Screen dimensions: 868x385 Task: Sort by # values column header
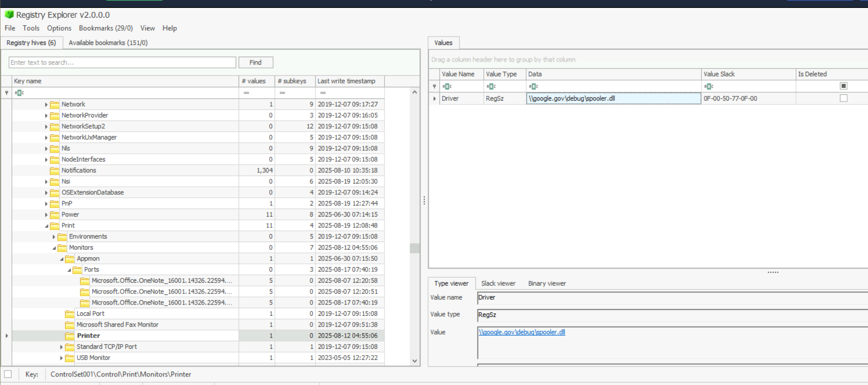coord(257,81)
